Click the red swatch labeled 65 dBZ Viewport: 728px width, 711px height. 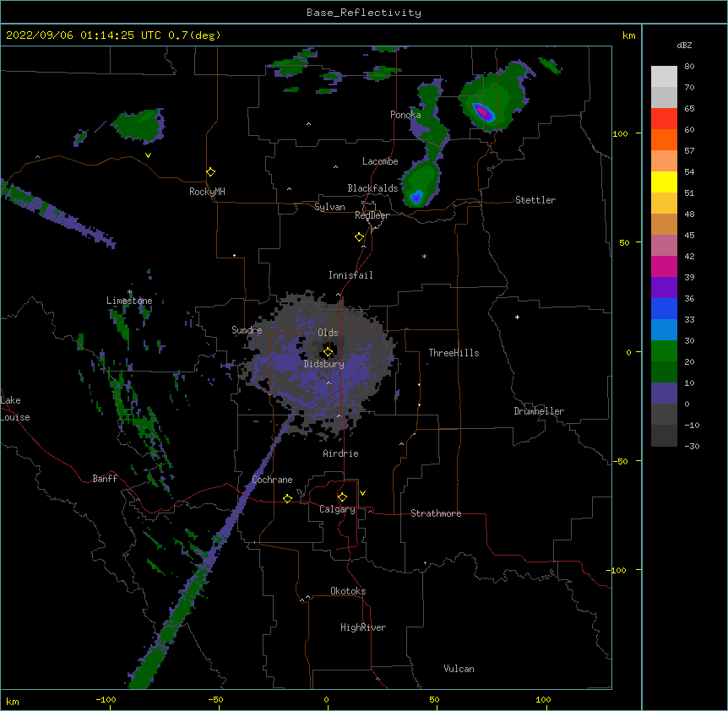664,118
